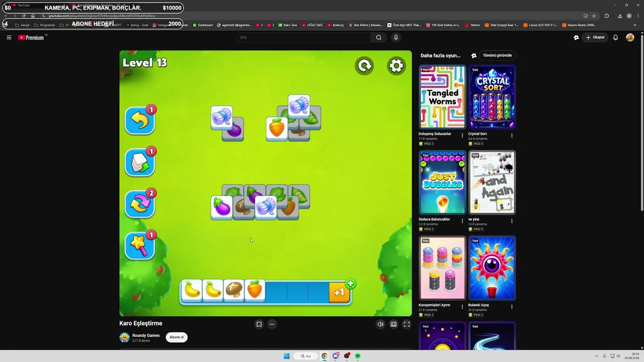Open the and Again game thumbnail
Viewport: 644px width, 362px height.
click(x=492, y=183)
